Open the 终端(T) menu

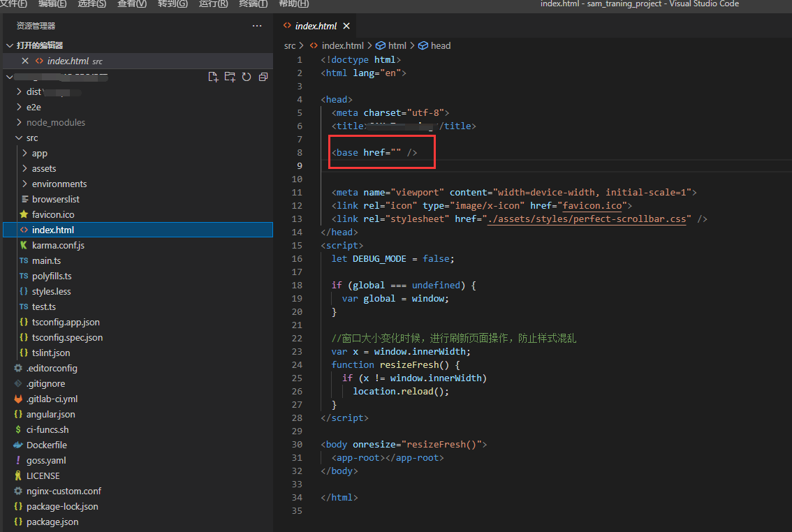point(253,4)
